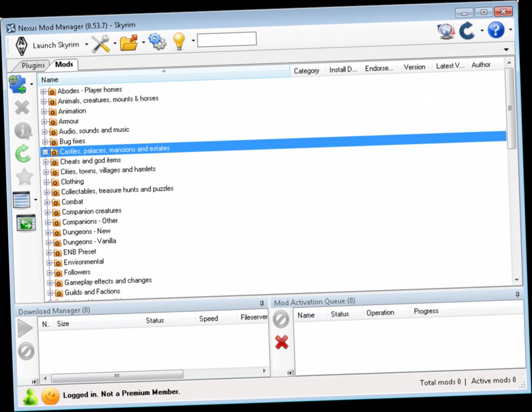Screen dimensions: 532x412
Task: Click the green refresh arrow in sidebar
Action: 23,154
